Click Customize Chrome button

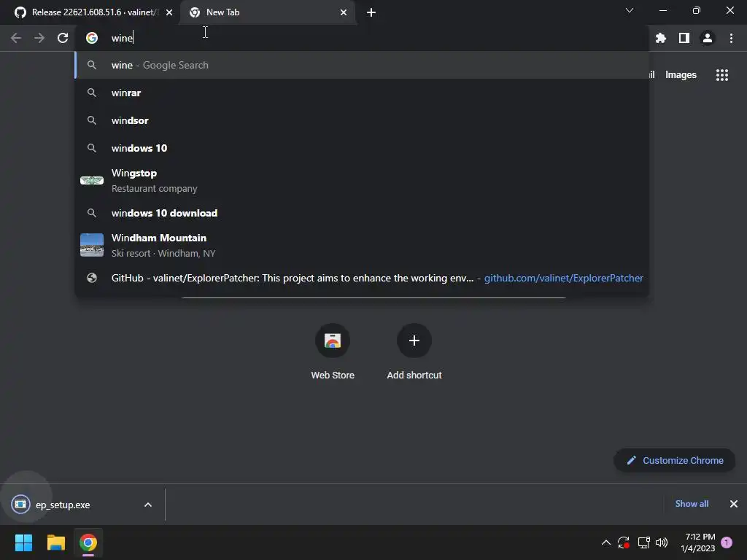click(675, 461)
